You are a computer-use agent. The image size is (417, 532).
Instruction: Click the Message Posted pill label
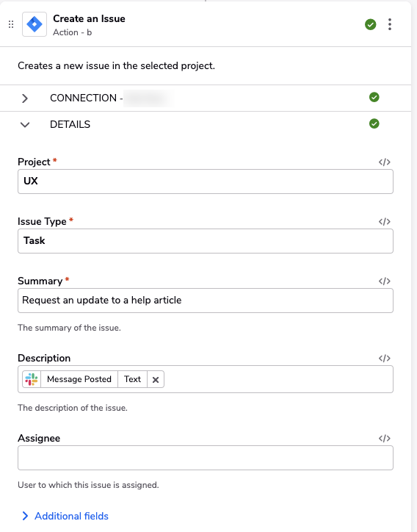[x=79, y=379]
